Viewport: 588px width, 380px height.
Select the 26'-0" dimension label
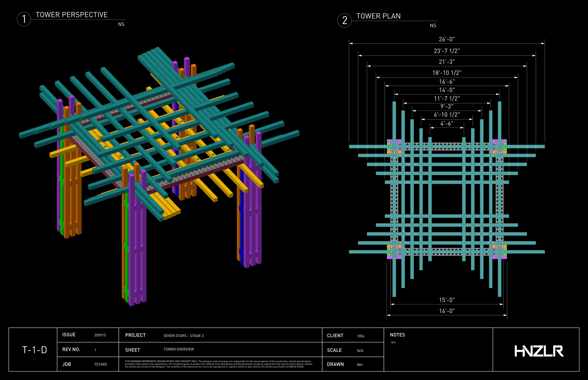click(447, 39)
